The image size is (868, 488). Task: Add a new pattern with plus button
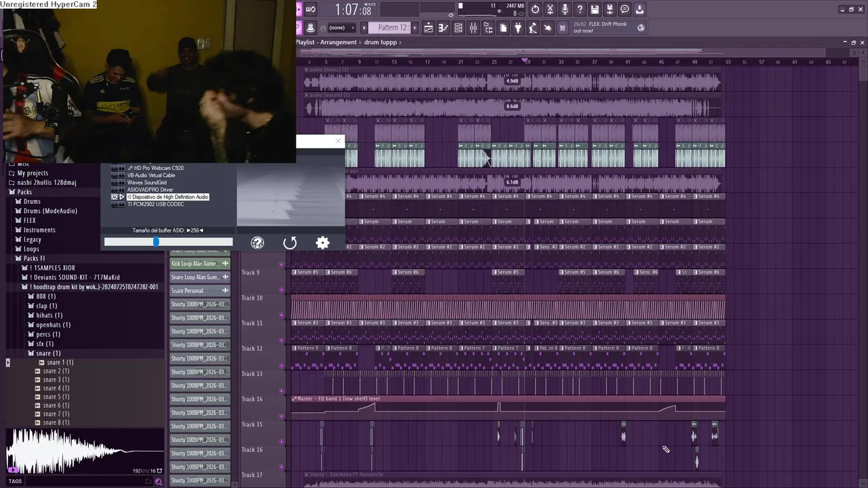pyautogui.click(x=415, y=28)
